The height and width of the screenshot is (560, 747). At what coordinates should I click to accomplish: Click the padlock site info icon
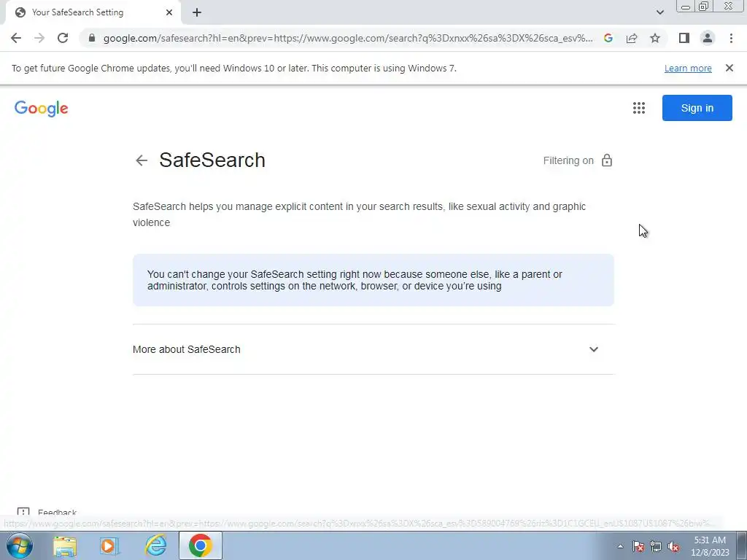pyautogui.click(x=92, y=38)
